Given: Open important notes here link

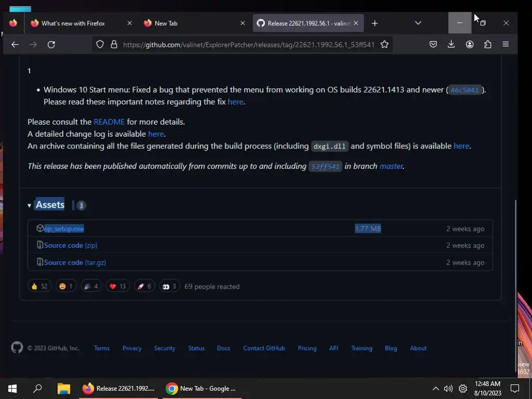Looking at the screenshot, I should click(235, 102).
